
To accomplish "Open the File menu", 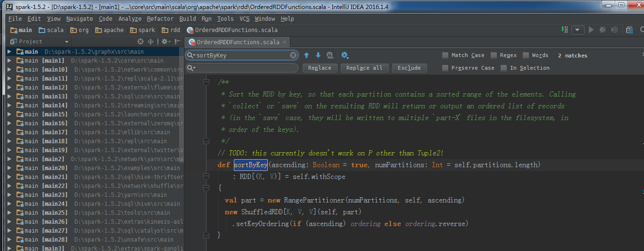I will point(15,19).
